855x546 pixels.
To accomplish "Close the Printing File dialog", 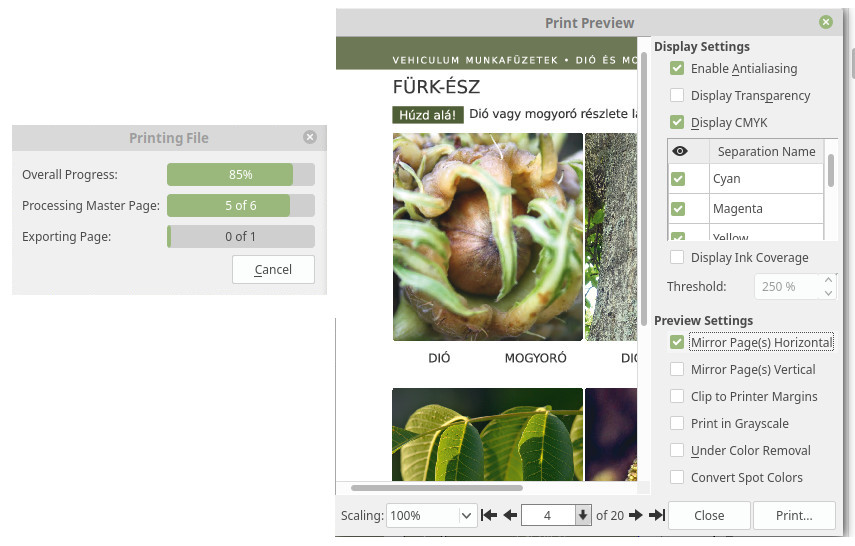I will (310, 137).
